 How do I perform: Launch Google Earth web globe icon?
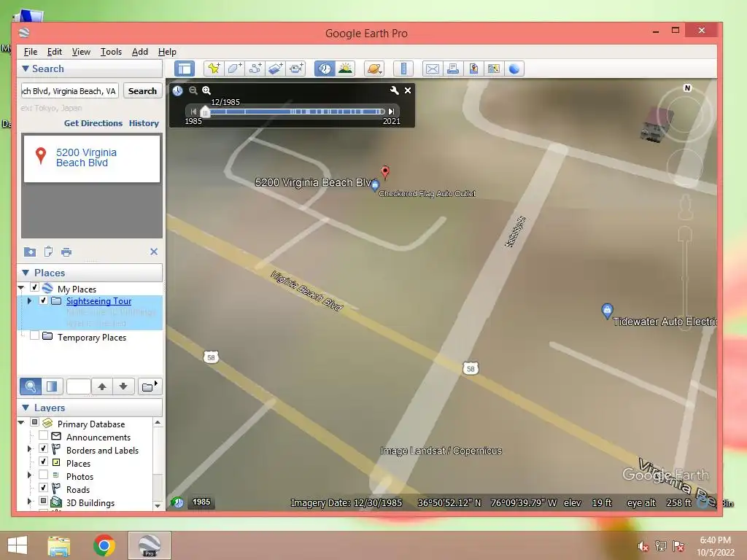pos(514,69)
